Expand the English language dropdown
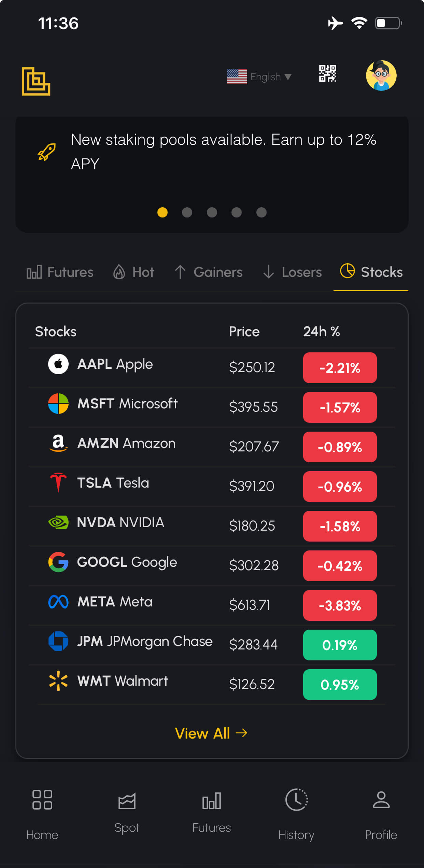The width and height of the screenshot is (424, 868). pyautogui.click(x=259, y=77)
